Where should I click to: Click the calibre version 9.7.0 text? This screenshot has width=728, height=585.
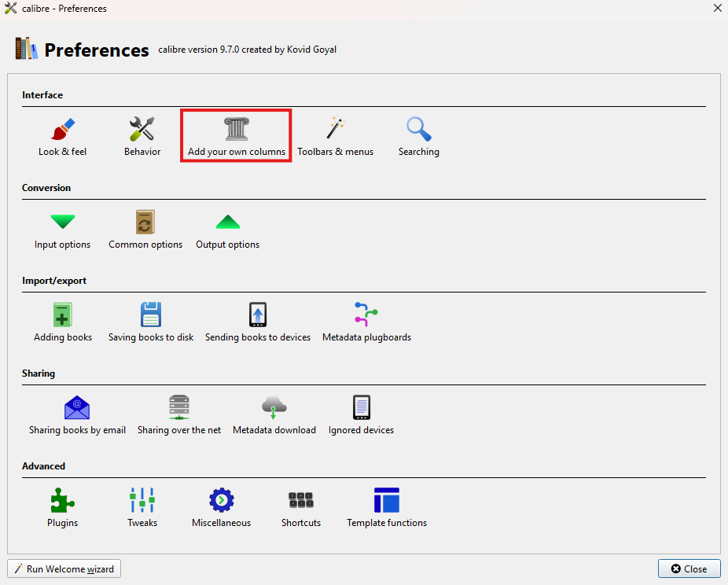248,50
